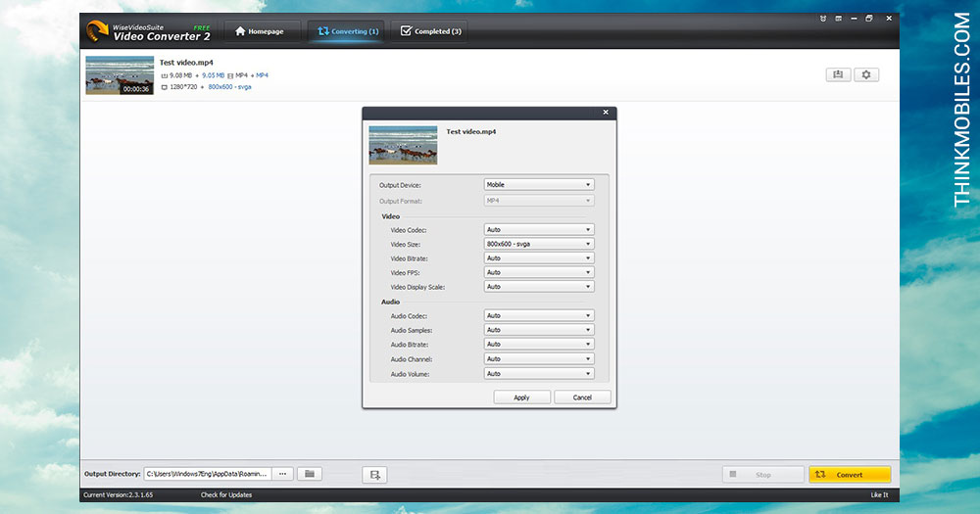
Task: Click the blue MP4 output format link
Action: click(262, 75)
